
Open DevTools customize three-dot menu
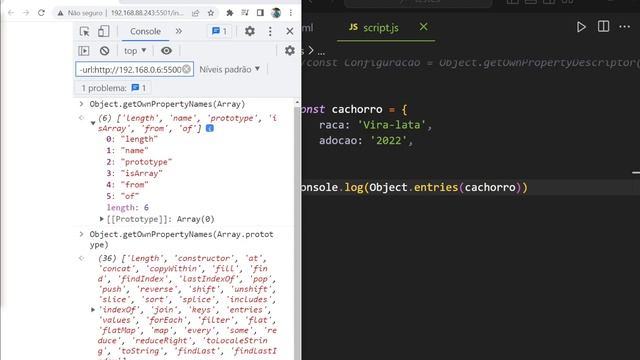[x=270, y=31]
